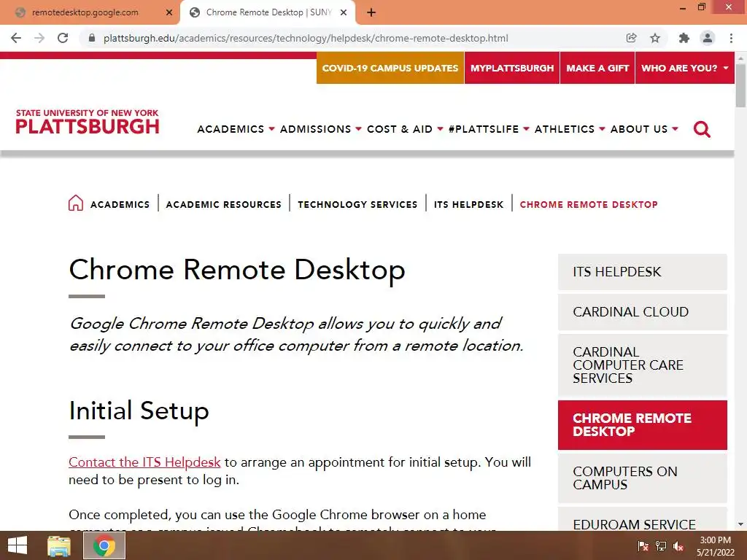Expand the Athletics navigation menu
This screenshot has width=747, height=560.
pyautogui.click(x=570, y=129)
